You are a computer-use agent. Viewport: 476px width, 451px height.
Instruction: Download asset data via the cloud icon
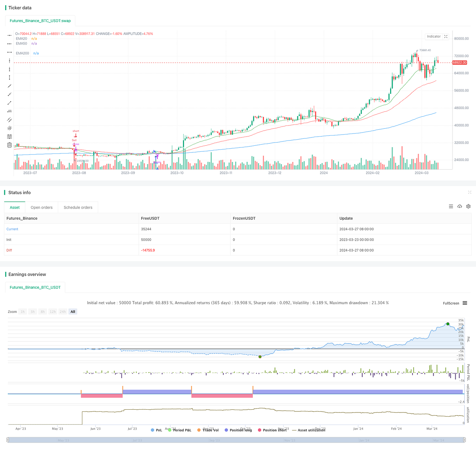460,206
